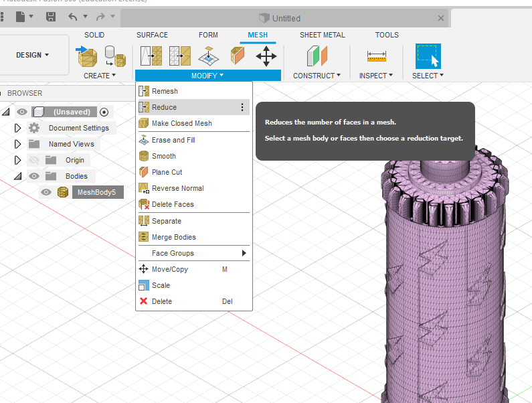Choose Smooth from Modify menu
Screen dimensions: 532x403
194,156
